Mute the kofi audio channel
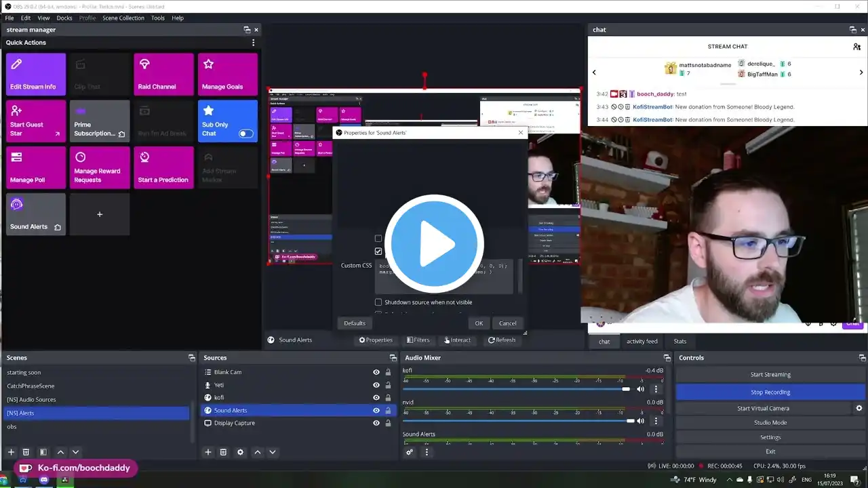This screenshot has height=488, width=868. 640,389
